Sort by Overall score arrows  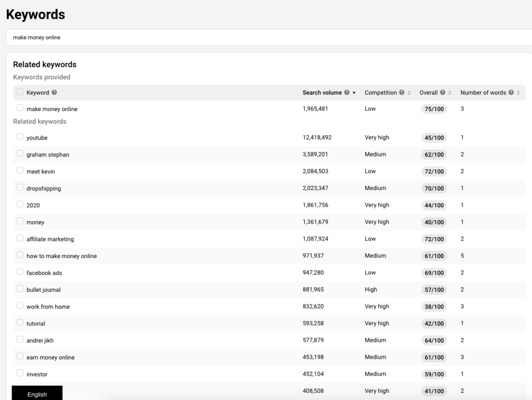(x=450, y=92)
